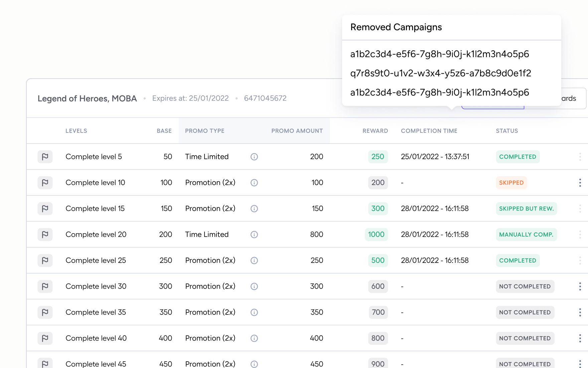Click the SKIPPED BUT REW. status badge

click(x=526, y=208)
